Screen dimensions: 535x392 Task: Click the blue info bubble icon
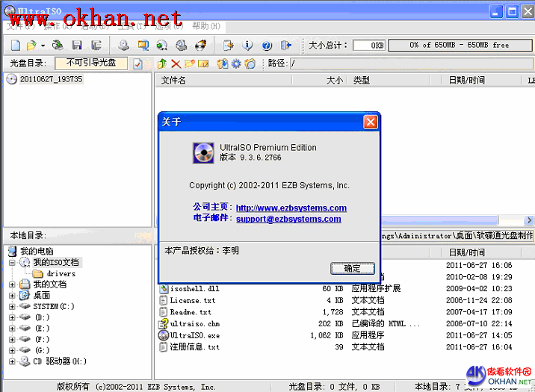click(248, 46)
